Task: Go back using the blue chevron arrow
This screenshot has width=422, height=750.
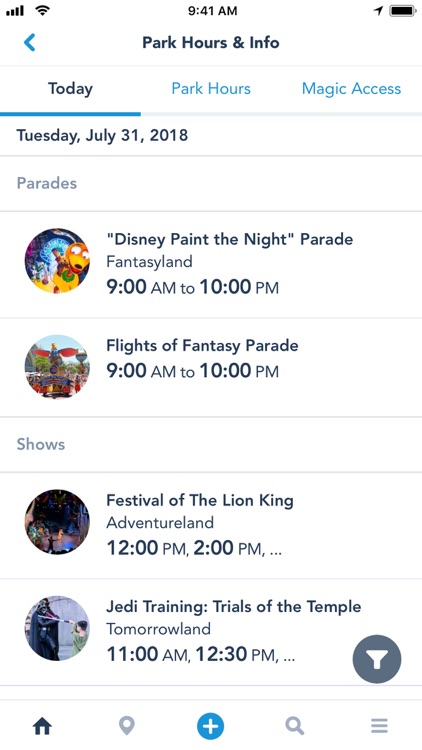Action: click(30, 42)
